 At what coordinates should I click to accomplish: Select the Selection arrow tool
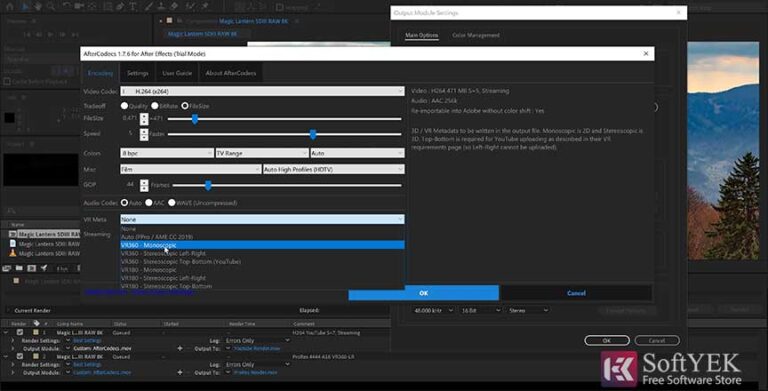point(24,6)
